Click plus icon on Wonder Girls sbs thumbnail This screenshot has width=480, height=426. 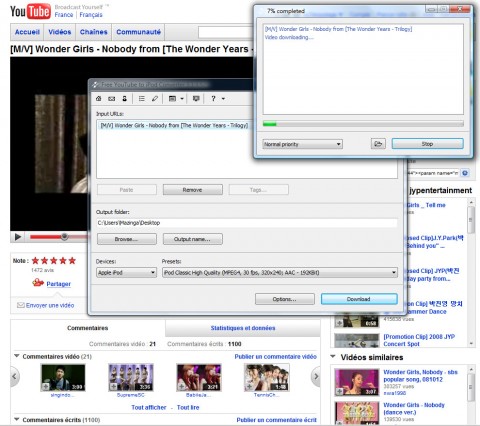[x=340, y=391]
